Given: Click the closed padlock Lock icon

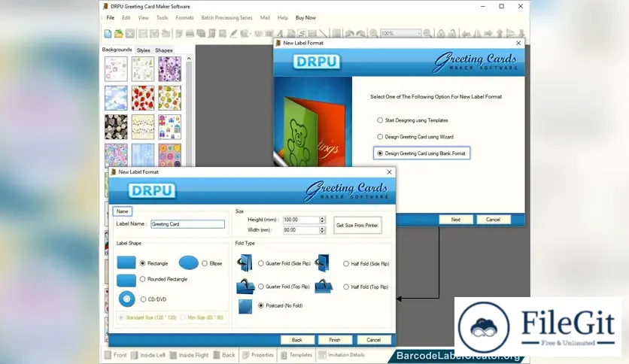Looking at the screenshot, I should click(x=441, y=34).
